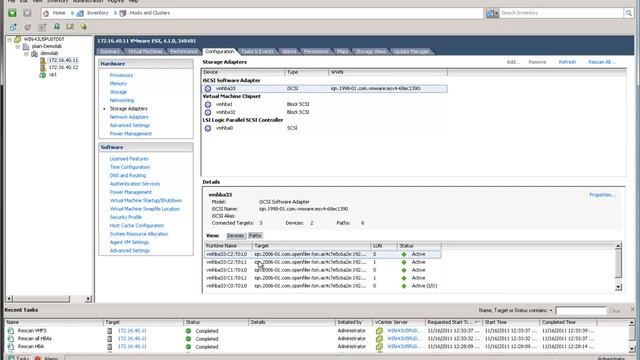Click the virtual machine icon beside xp1
Viewport: 640px width, 360px height.
pos(42,75)
